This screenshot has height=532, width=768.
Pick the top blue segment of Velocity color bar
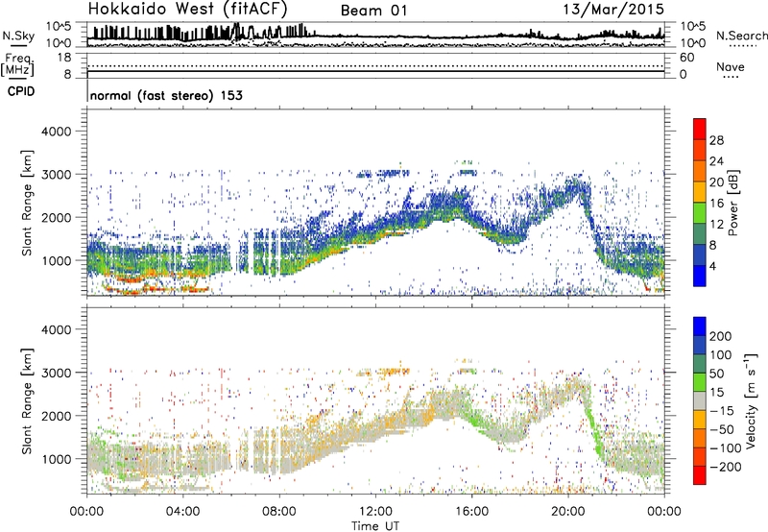coord(700,326)
